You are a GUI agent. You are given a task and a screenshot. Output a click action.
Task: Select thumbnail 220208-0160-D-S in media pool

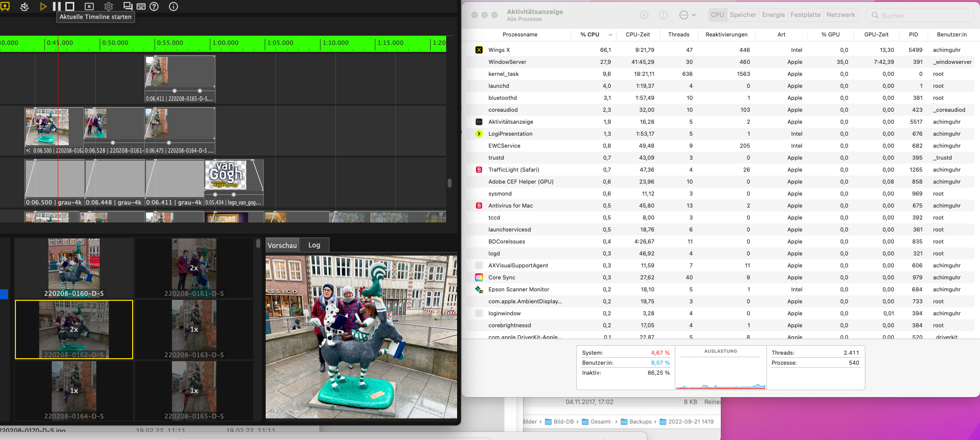coord(74,268)
